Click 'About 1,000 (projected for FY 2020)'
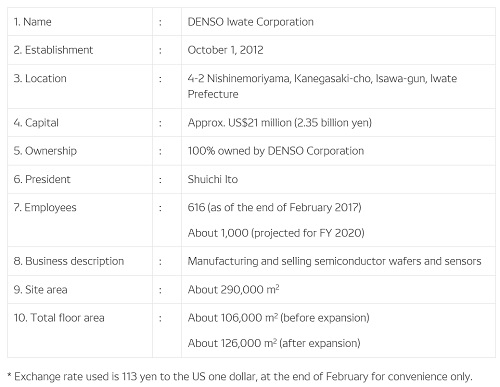 (276, 233)
